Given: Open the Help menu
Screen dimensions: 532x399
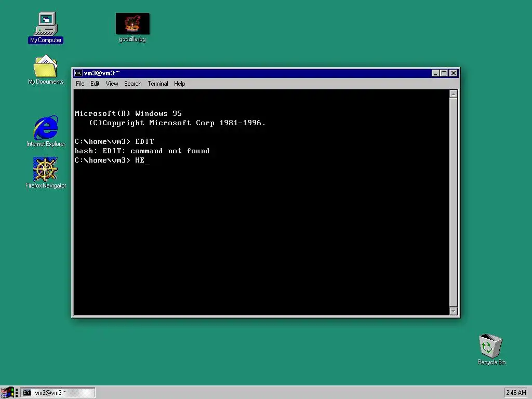Looking at the screenshot, I should pos(179,84).
